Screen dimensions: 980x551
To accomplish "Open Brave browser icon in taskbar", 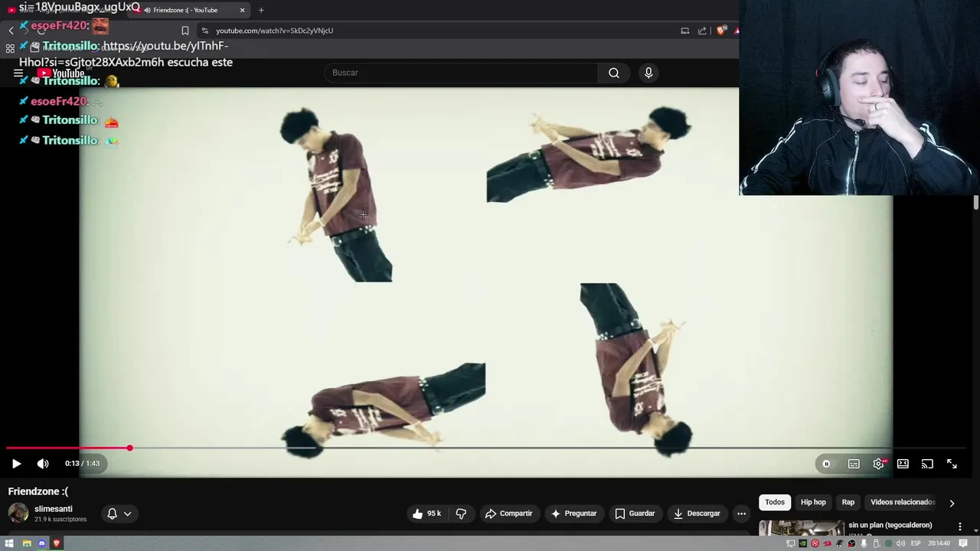I will [x=57, y=543].
